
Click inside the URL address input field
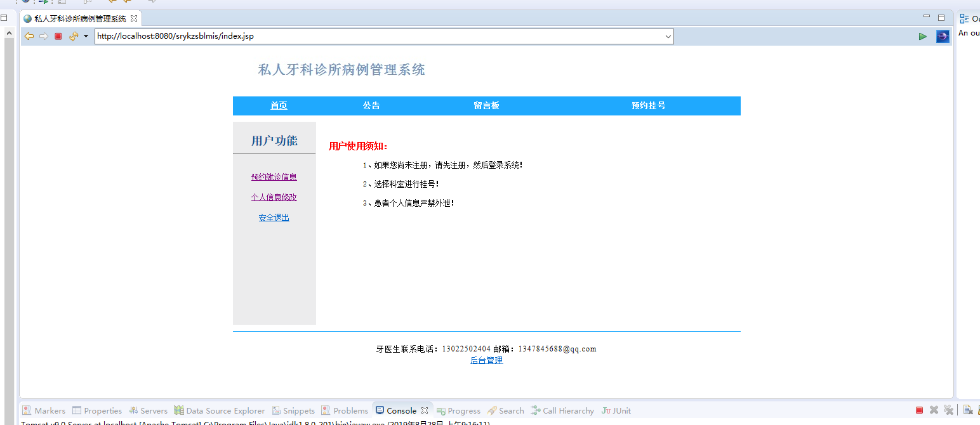tap(317, 36)
